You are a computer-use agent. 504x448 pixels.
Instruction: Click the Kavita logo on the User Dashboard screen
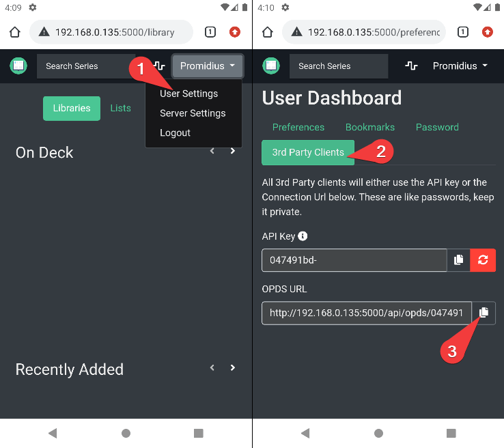click(x=271, y=66)
